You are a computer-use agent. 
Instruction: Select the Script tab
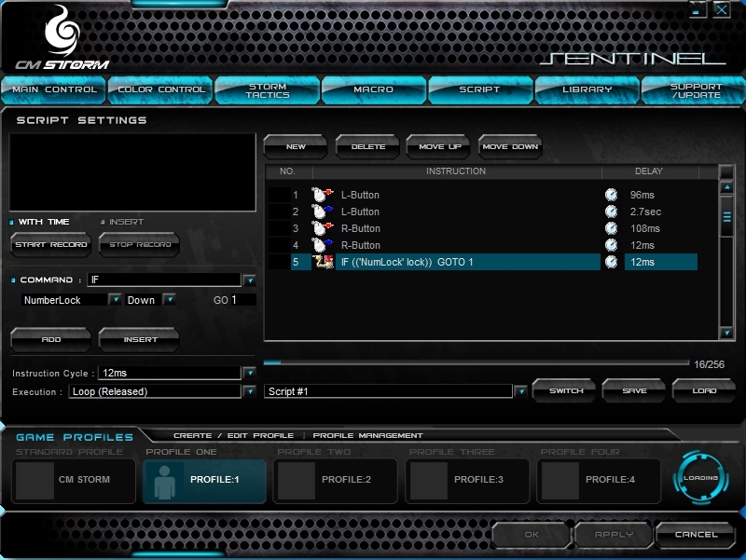(479, 89)
